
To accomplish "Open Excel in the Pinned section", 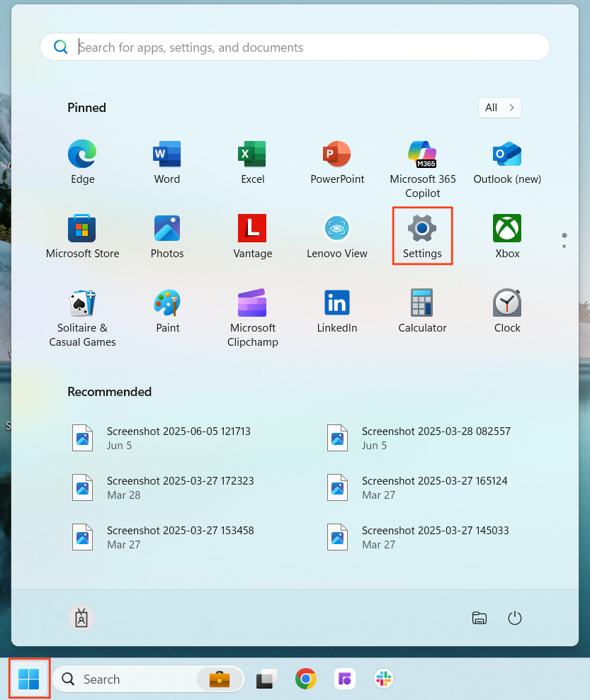I will pyautogui.click(x=252, y=162).
